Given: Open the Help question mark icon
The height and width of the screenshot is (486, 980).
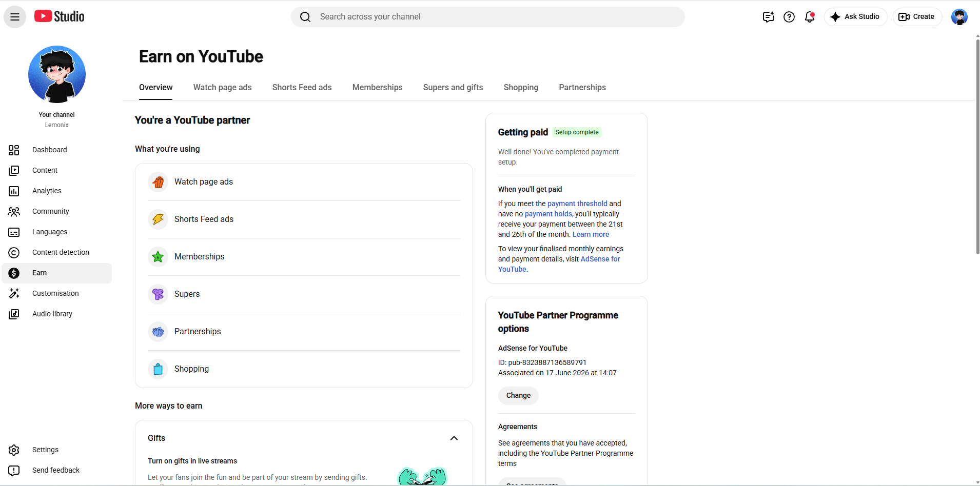Looking at the screenshot, I should (x=789, y=17).
